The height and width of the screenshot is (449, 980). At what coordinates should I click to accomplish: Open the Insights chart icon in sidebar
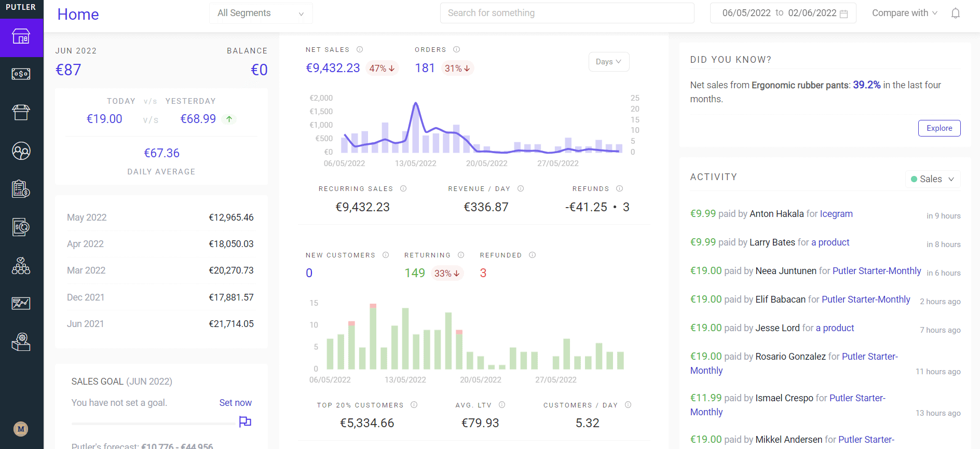click(x=21, y=303)
